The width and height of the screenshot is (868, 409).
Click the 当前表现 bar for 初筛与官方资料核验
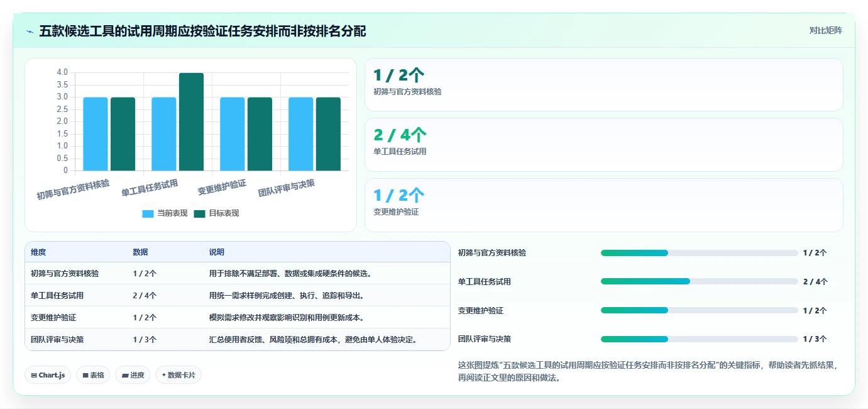pos(95,134)
